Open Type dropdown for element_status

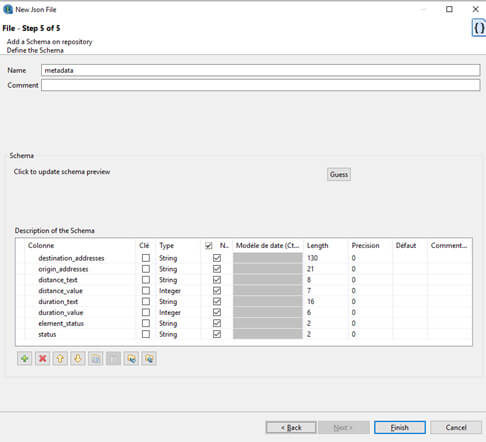[168, 323]
